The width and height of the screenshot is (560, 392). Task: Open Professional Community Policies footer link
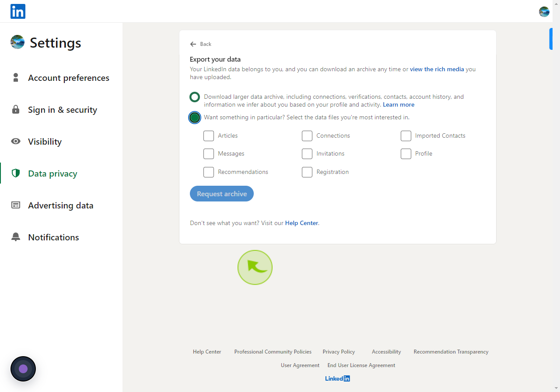tap(273, 352)
